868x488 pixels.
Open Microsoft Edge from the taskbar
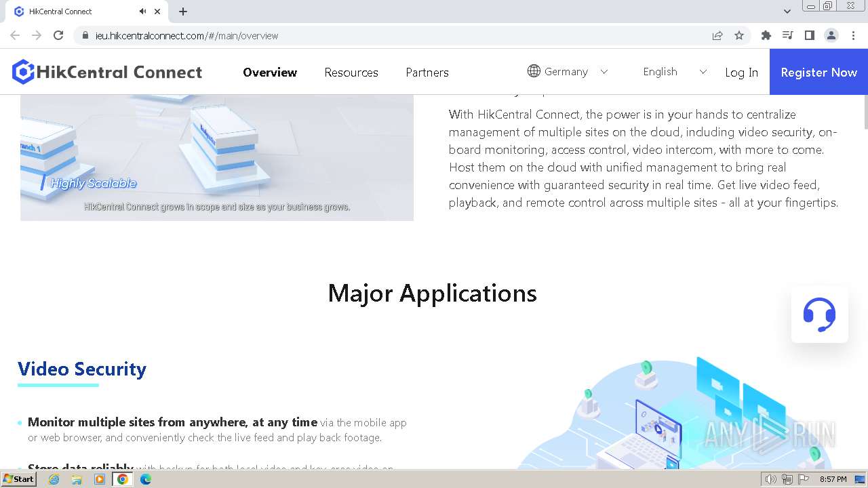[x=146, y=479]
